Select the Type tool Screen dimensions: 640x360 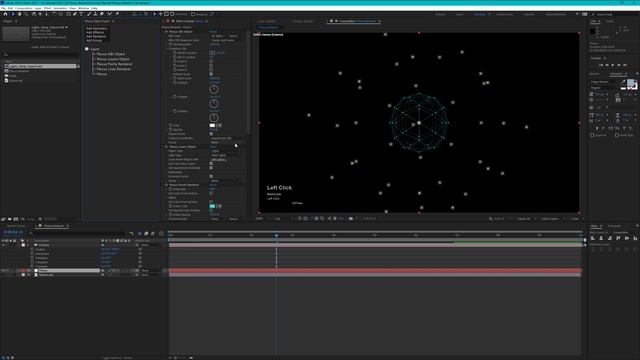point(81,14)
